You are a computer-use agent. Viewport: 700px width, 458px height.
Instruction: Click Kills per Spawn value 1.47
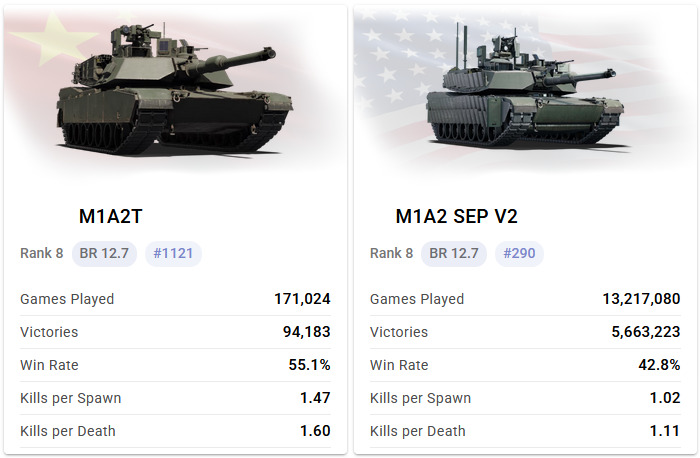315,398
